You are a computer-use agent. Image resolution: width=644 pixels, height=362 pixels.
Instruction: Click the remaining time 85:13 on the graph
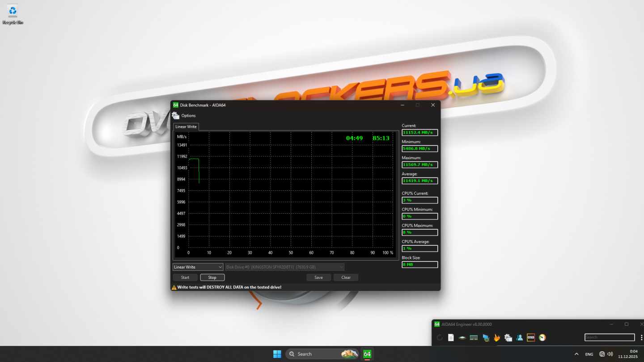pyautogui.click(x=381, y=138)
